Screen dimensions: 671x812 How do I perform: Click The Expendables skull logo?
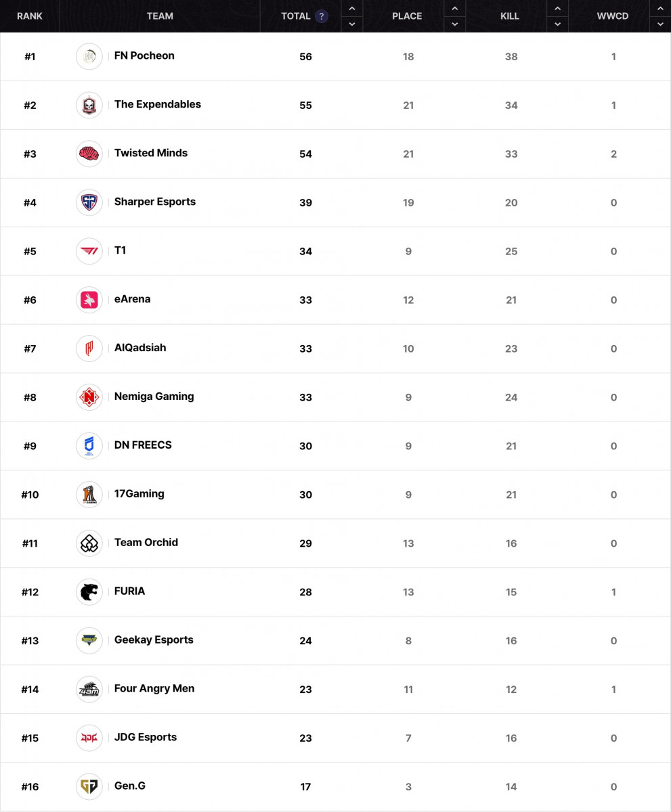pos(89,106)
